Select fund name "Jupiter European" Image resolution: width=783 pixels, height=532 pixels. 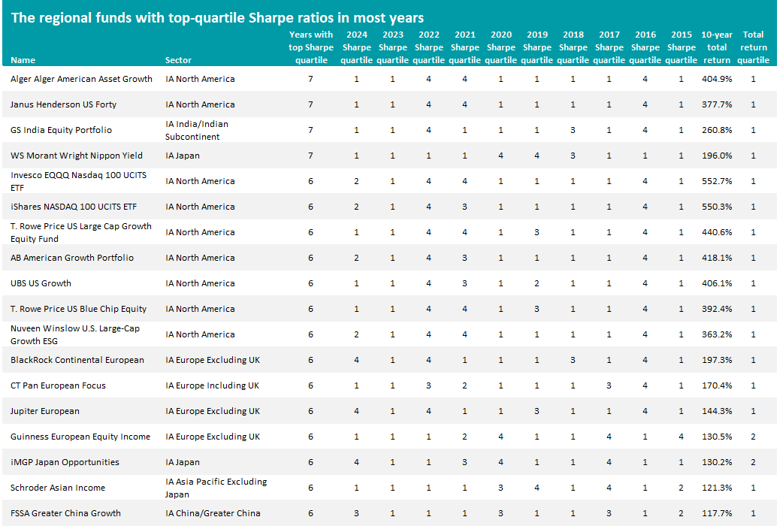(45, 411)
